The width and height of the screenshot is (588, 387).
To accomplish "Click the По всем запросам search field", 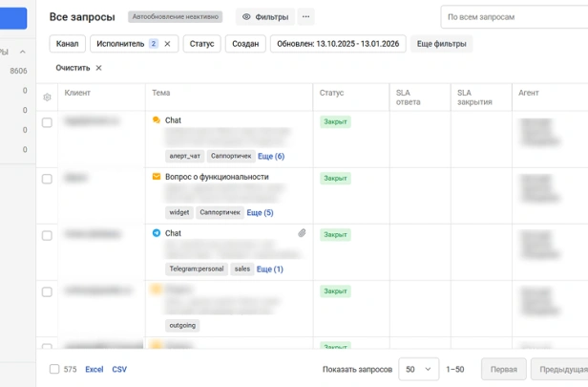I will tap(514, 17).
